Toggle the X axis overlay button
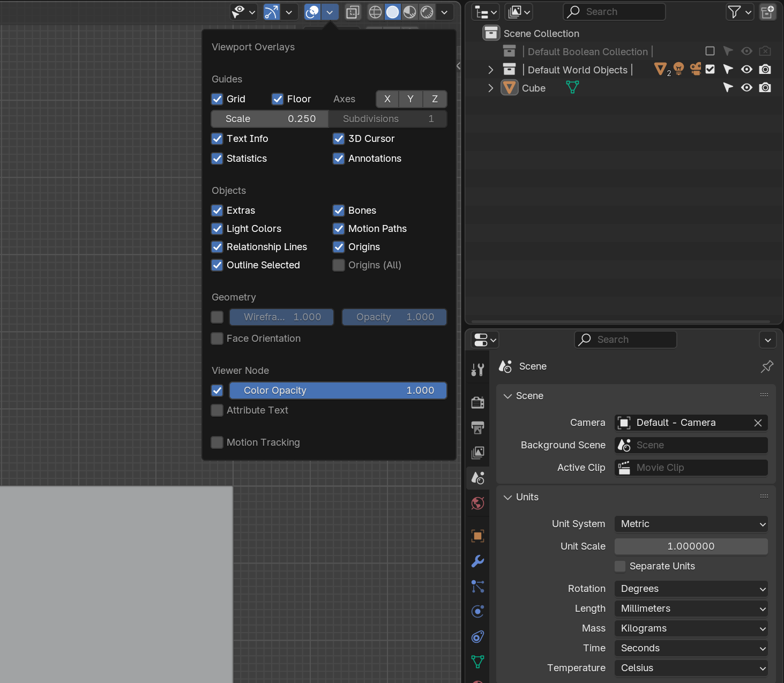The height and width of the screenshot is (683, 784). click(x=387, y=99)
